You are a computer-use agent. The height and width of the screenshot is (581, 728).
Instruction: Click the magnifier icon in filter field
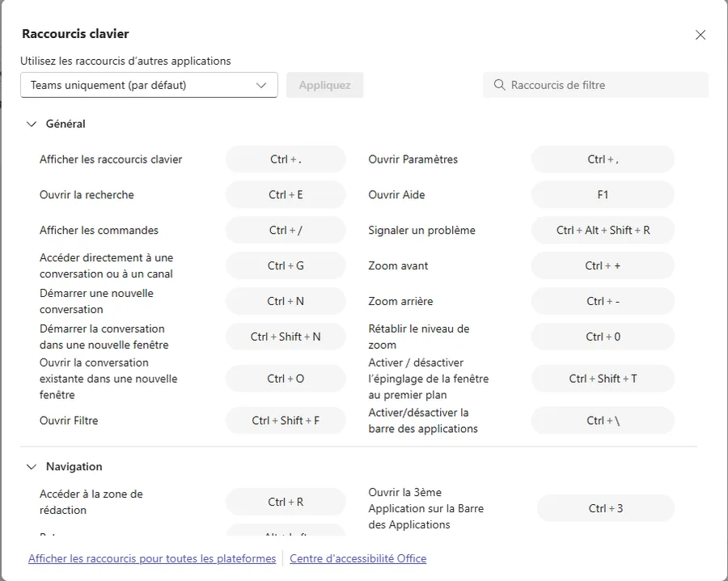click(500, 85)
